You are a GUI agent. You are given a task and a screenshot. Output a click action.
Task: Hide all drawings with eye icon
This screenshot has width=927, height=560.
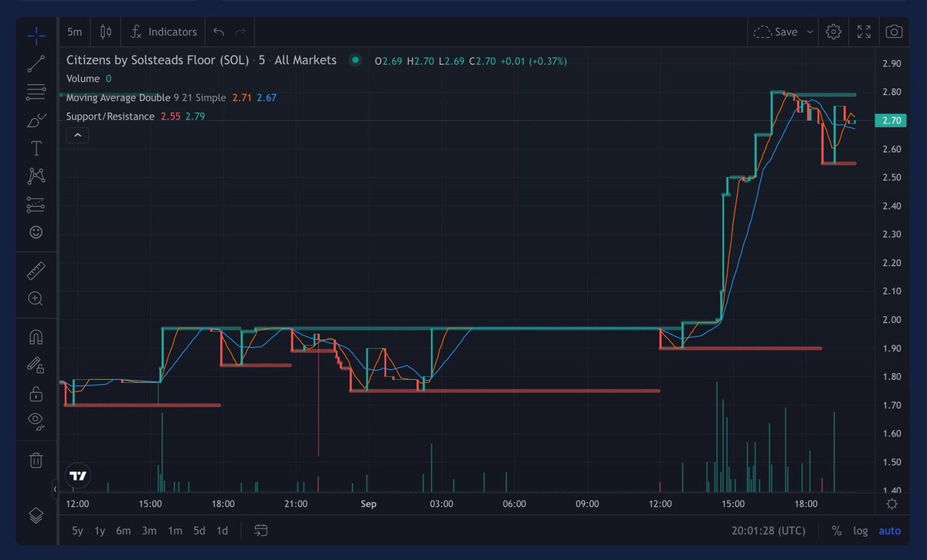(36, 421)
